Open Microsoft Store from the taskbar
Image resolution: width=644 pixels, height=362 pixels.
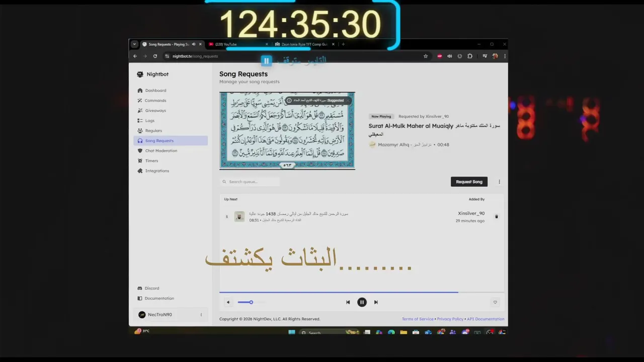tap(416, 332)
